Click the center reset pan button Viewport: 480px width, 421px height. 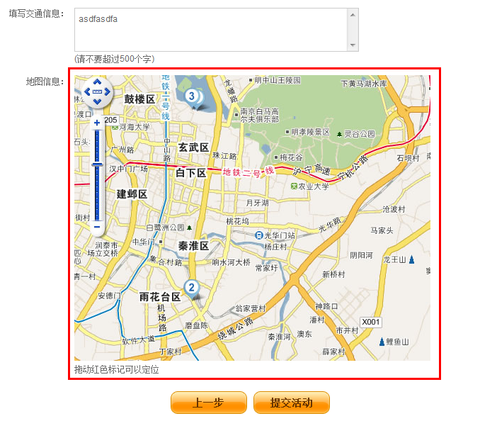click(97, 92)
